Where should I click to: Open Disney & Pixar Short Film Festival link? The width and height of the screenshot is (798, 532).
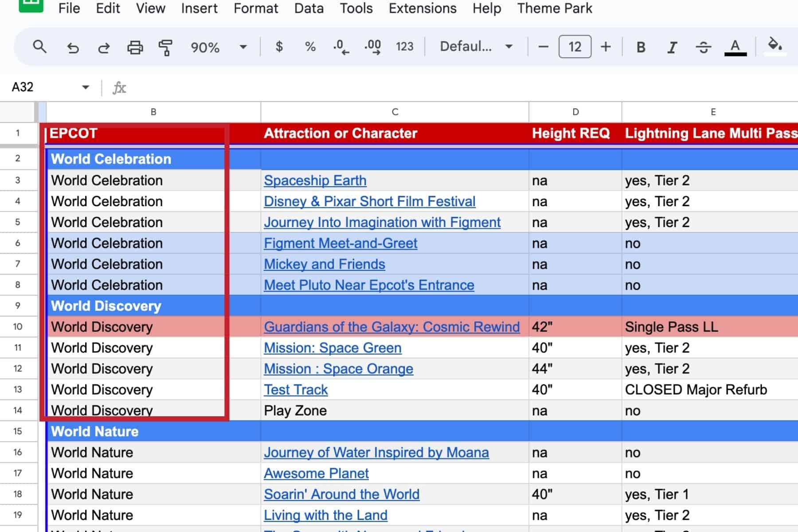[370, 201]
